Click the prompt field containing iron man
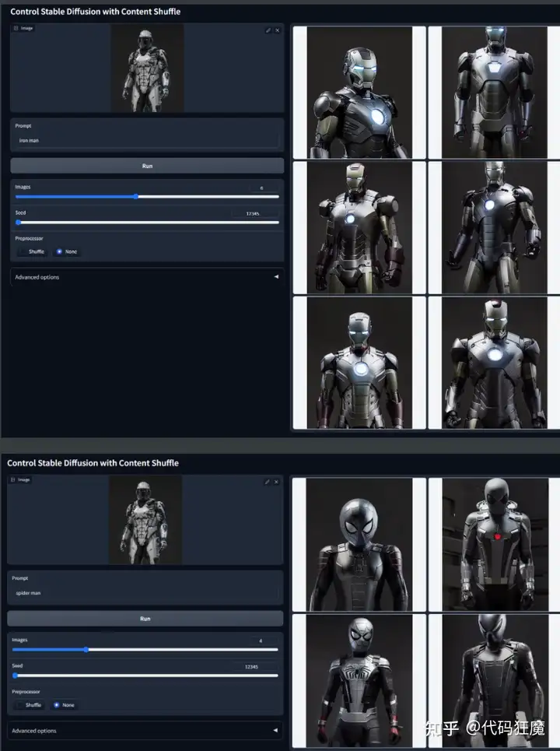 [147, 140]
